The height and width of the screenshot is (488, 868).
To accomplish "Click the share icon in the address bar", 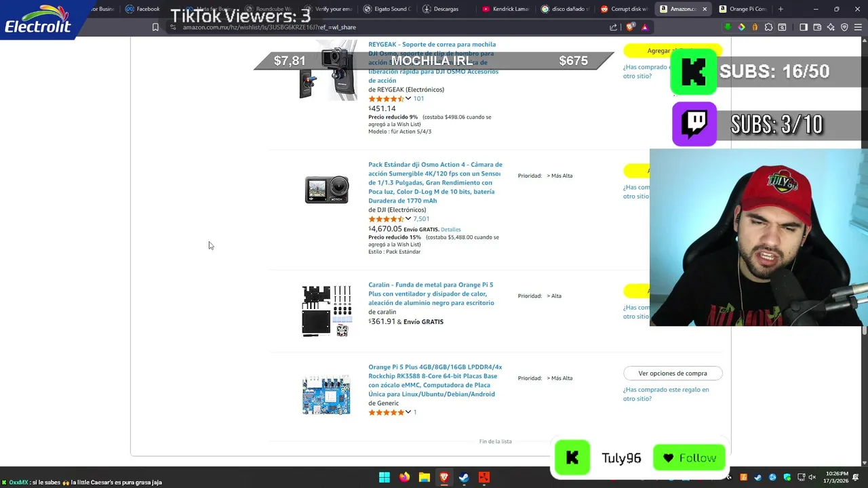I will [x=614, y=27].
